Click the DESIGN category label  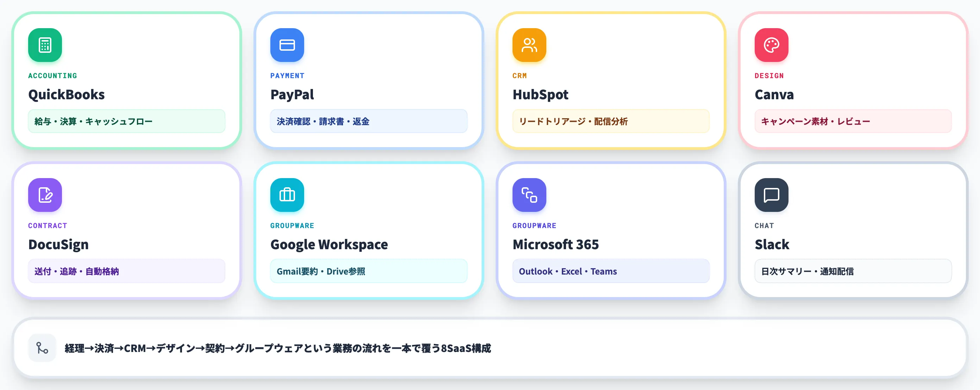coord(769,76)
